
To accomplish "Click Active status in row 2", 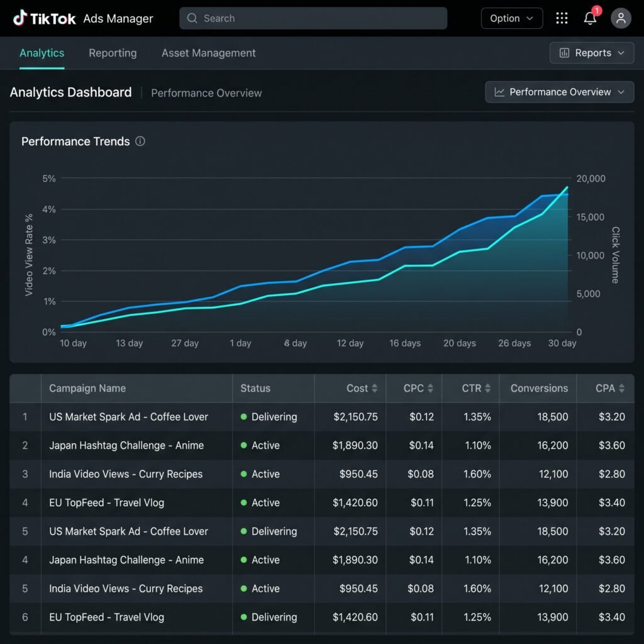I will (x=260, y=446).
